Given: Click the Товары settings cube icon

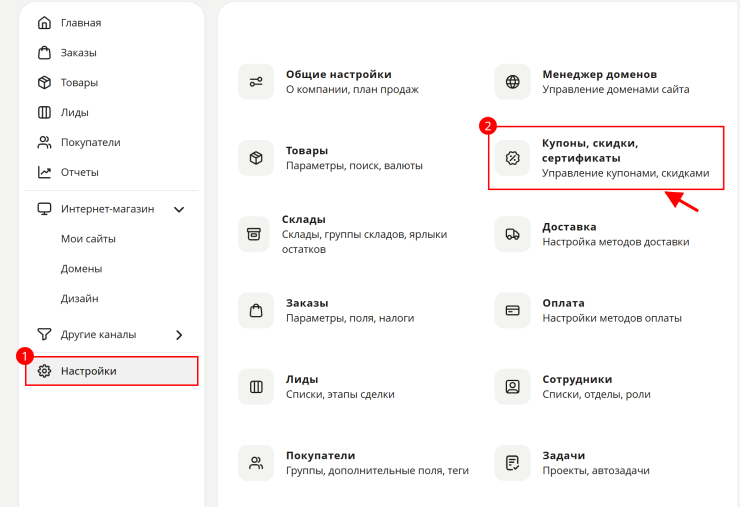Looking at the screenshot, I should coord(256,158).
